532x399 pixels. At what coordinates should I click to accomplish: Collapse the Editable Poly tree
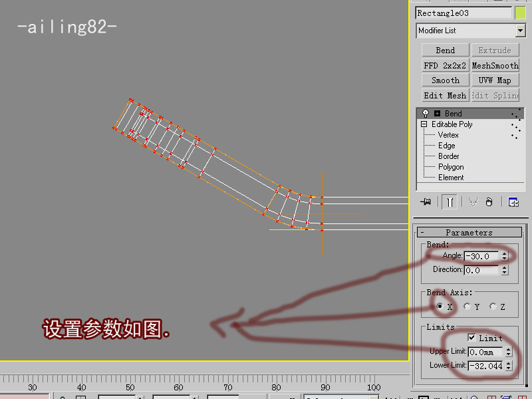pos(424,124)
